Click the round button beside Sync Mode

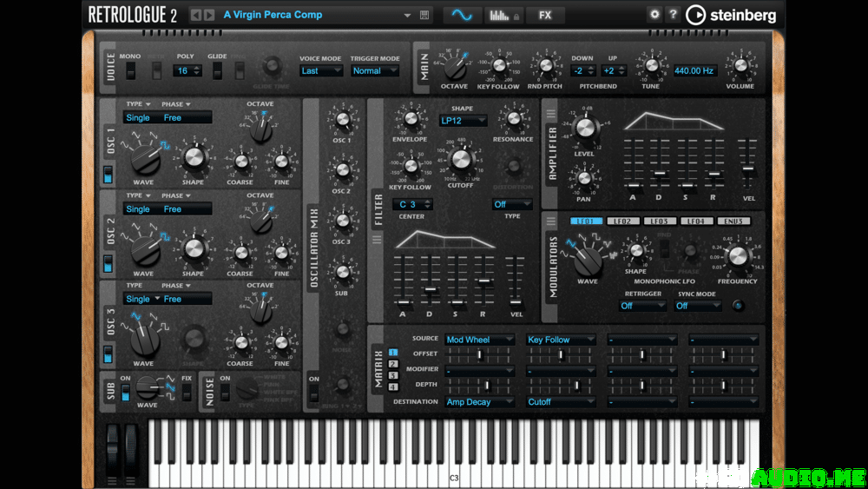coord(738,305)
